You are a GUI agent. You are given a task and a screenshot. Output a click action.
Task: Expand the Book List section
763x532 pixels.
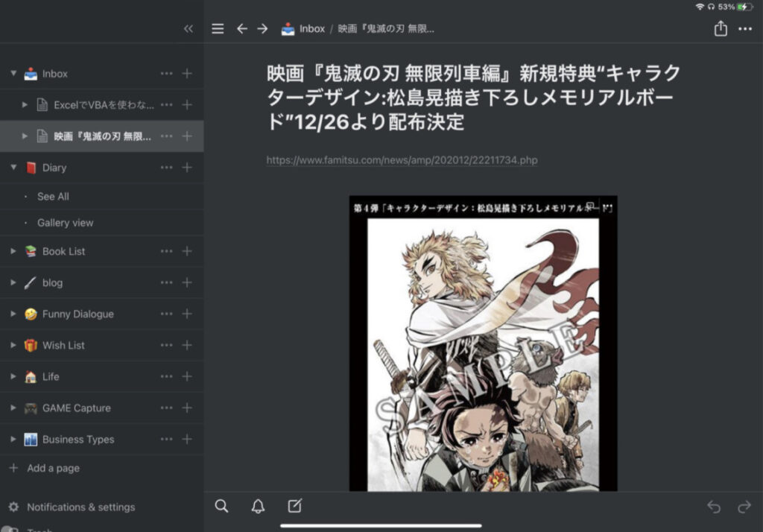tap(13, 251)
